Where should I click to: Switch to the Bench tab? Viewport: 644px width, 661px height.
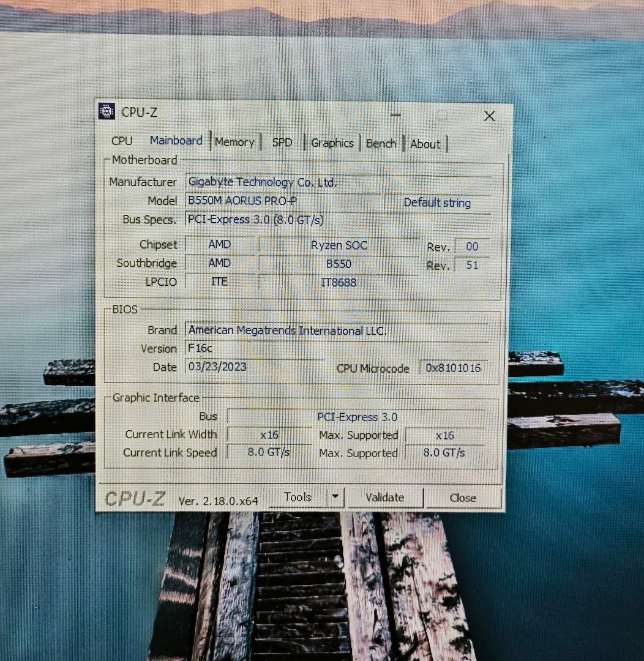click(x=381, y=144)
